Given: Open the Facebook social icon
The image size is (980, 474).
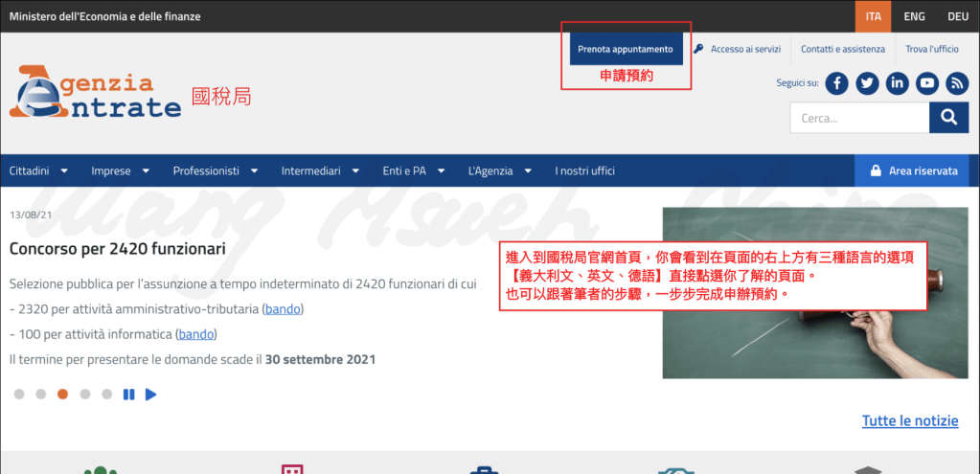Looking at the screenshot, I should coord(837,83).
